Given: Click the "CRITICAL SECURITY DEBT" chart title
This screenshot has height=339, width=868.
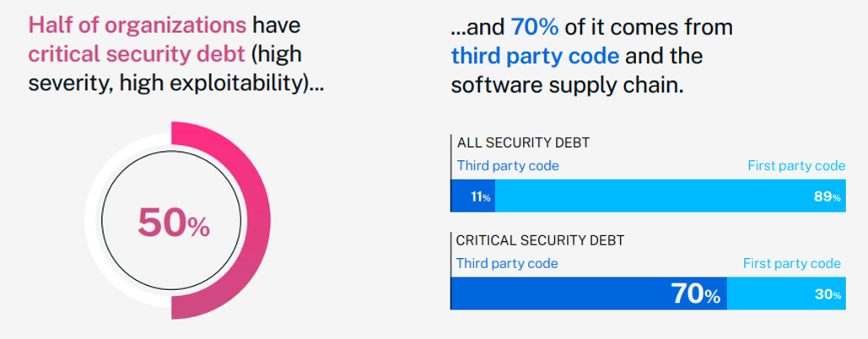Looking at the screenshot, I should coord(540,240).
